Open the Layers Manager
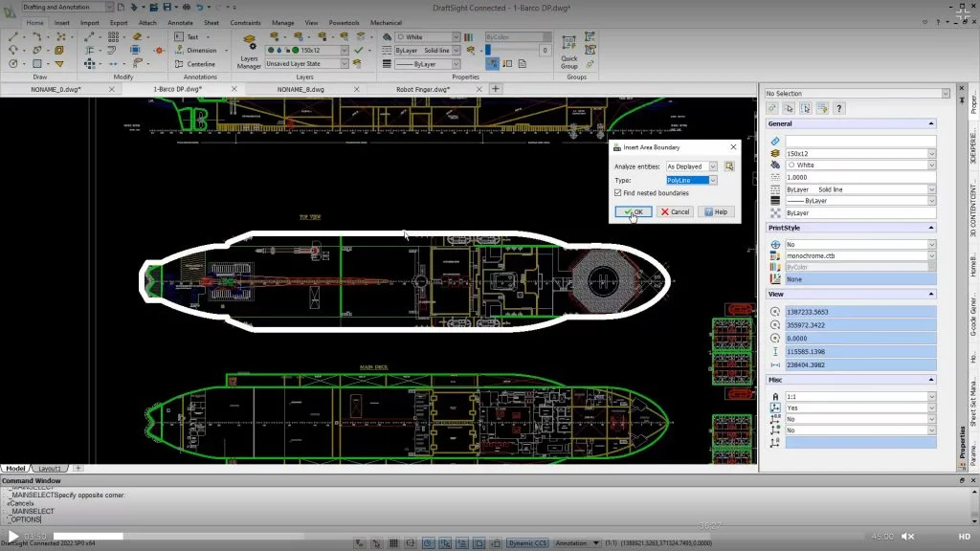Screen dimensions: 980x551 pyautogui.click(x=249, y=54)
